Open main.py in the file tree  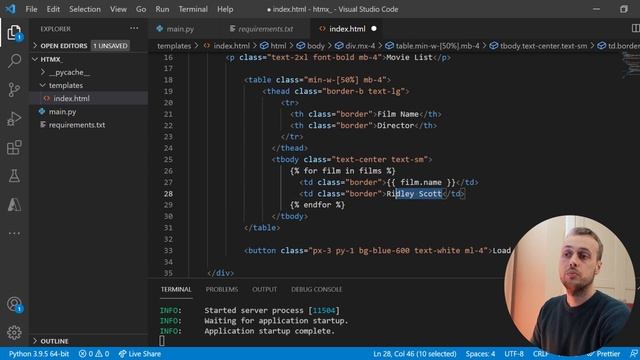click(x=62, y=112)
